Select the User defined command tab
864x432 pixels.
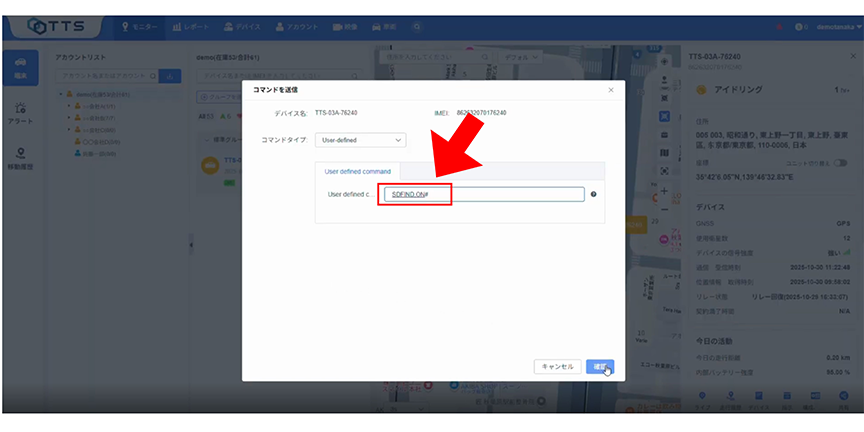tap(358, 172)
